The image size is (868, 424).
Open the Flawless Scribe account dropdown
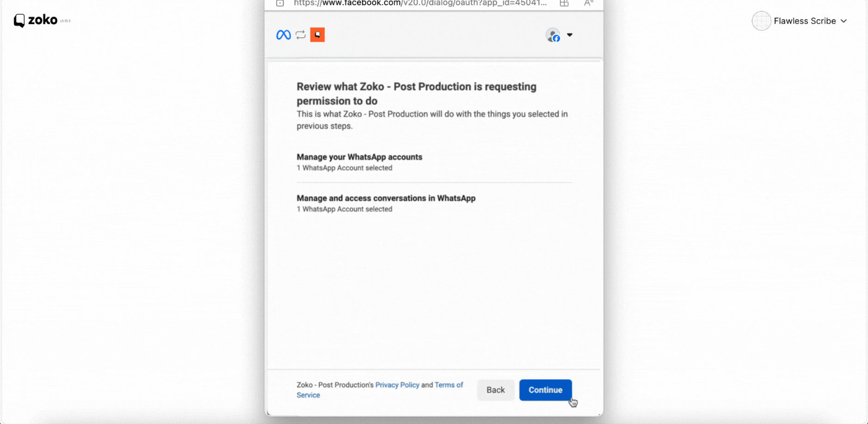811,21
